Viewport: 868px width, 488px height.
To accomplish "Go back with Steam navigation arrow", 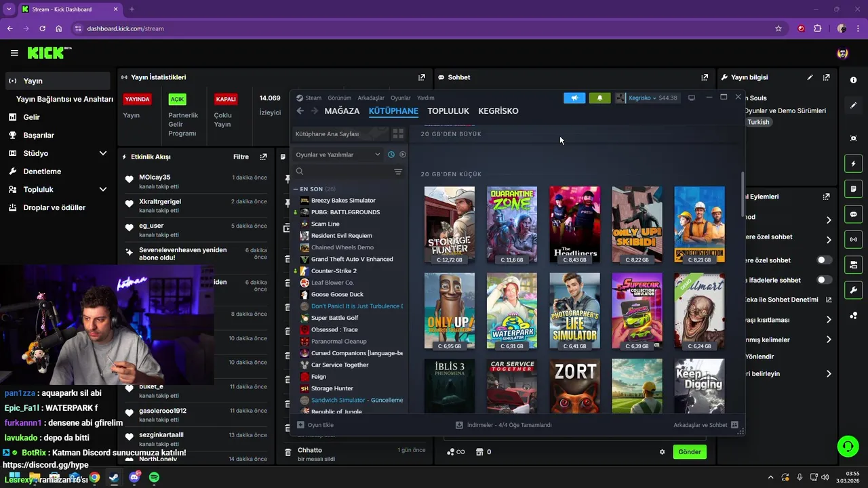I will [300, 111].
